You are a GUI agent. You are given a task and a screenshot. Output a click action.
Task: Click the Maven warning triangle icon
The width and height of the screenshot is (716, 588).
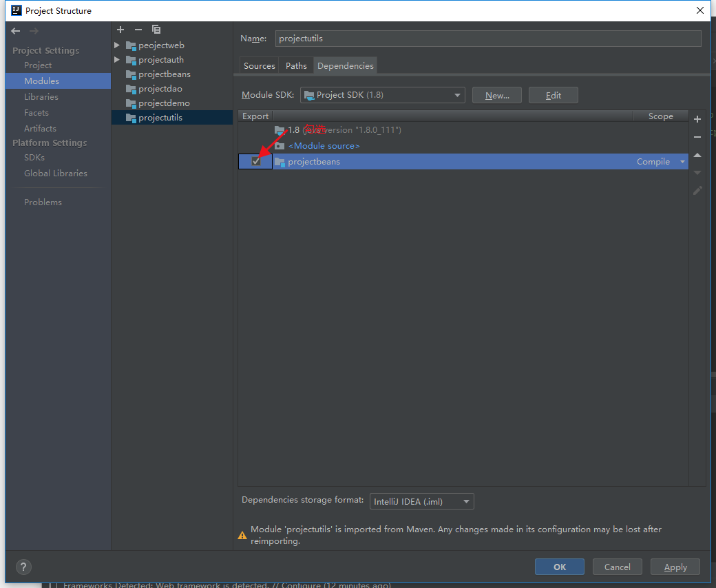point(242,536)
